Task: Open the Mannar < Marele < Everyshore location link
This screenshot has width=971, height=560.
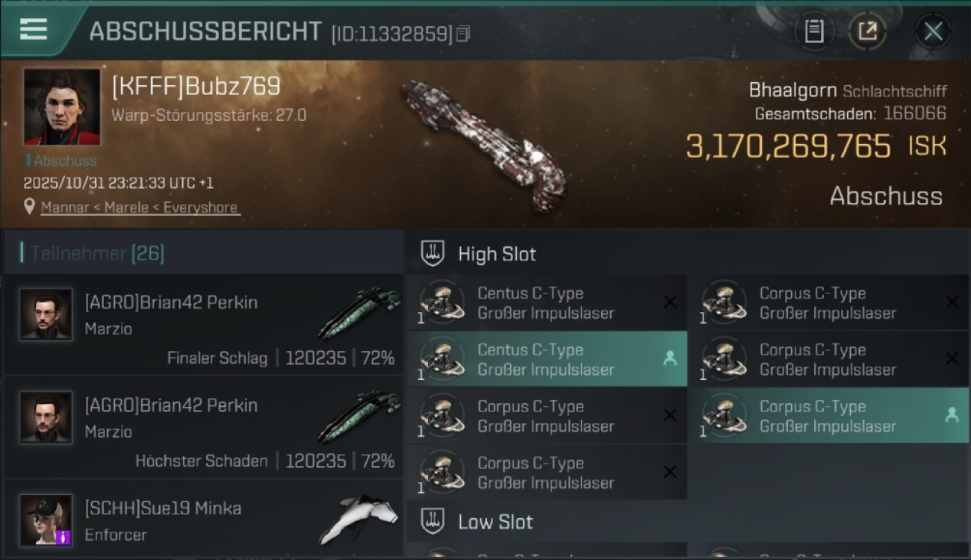Action: [140, 208]
